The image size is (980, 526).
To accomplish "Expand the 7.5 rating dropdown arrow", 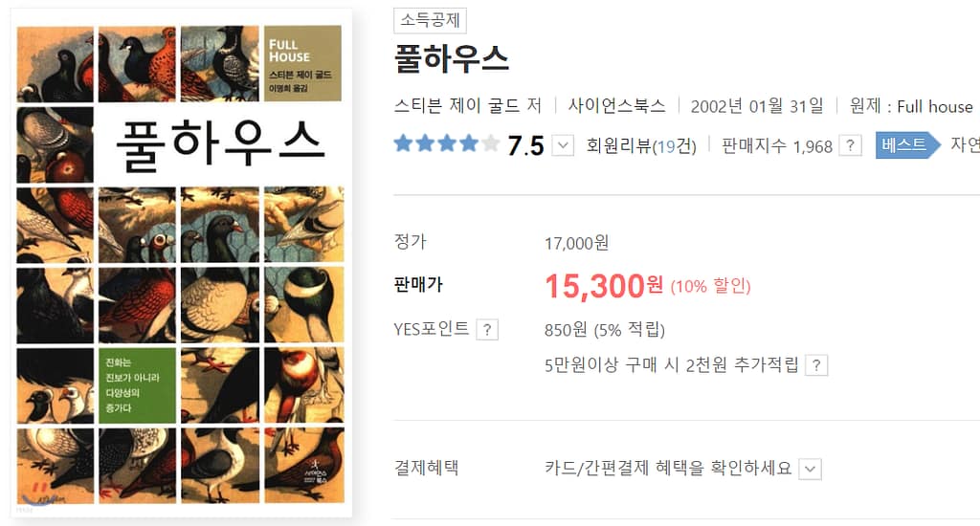I will point(563,146).
